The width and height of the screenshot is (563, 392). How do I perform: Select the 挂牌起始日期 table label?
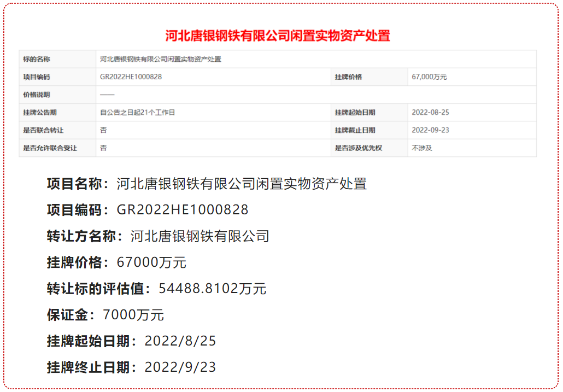pyautogui.click(x=369, y=113)
